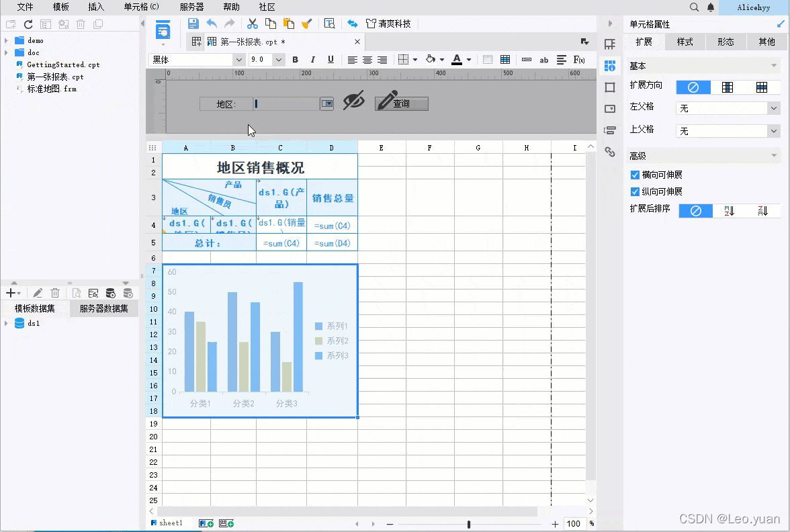Click the blue switch arrows icon
This screenshot has height=532, width=790.
coord(353,23)
